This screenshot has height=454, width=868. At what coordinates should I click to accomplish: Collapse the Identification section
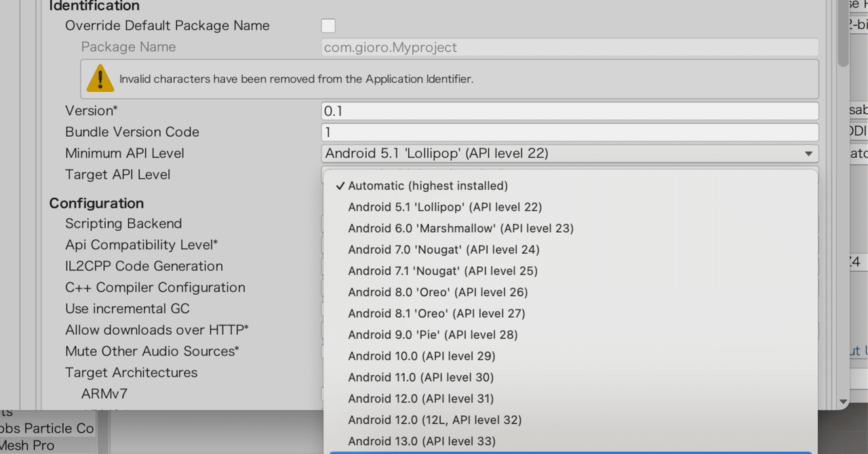(x=94, y=6)
